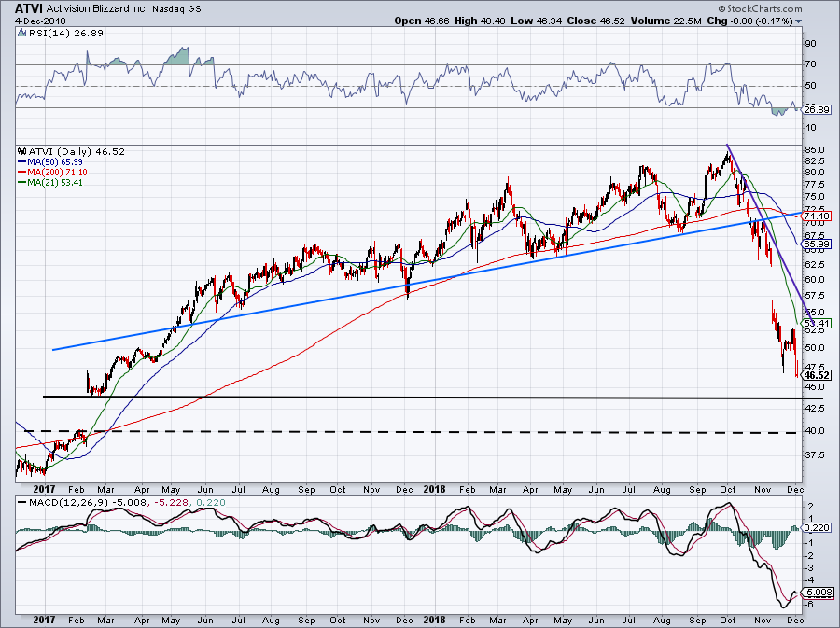Click the 'ATVI (Daily) 46.52' legend text
Image resolution: width=840 pixels, height=628 pixels.
(77, 151)
